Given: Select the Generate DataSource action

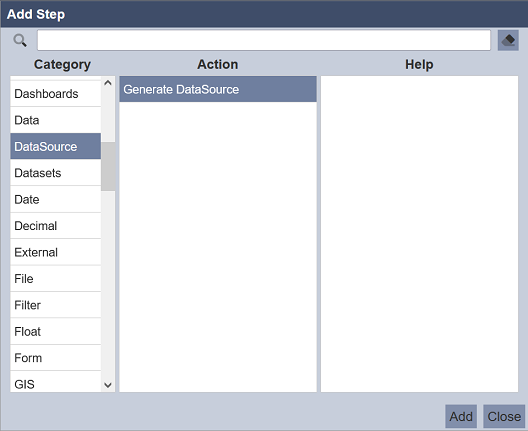Looking at the screenshot, I should (x=218, y=89).
